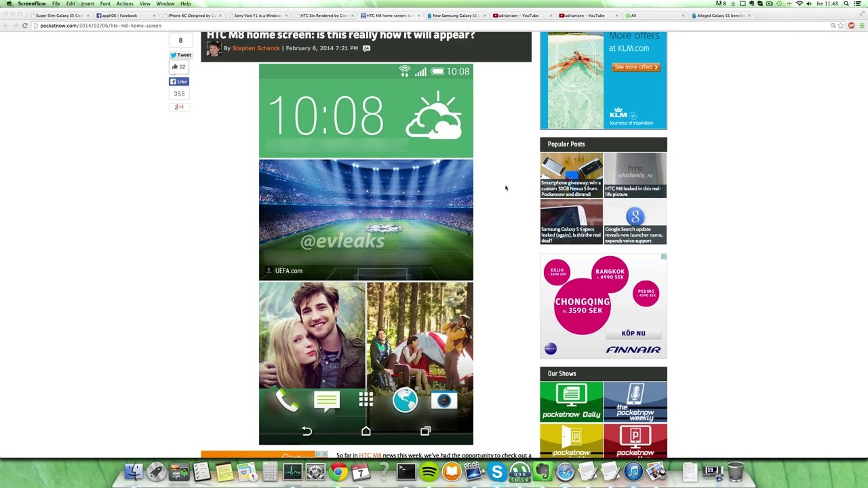
Task: Click Finnair ad KÖP NU button
Action: 633,333
